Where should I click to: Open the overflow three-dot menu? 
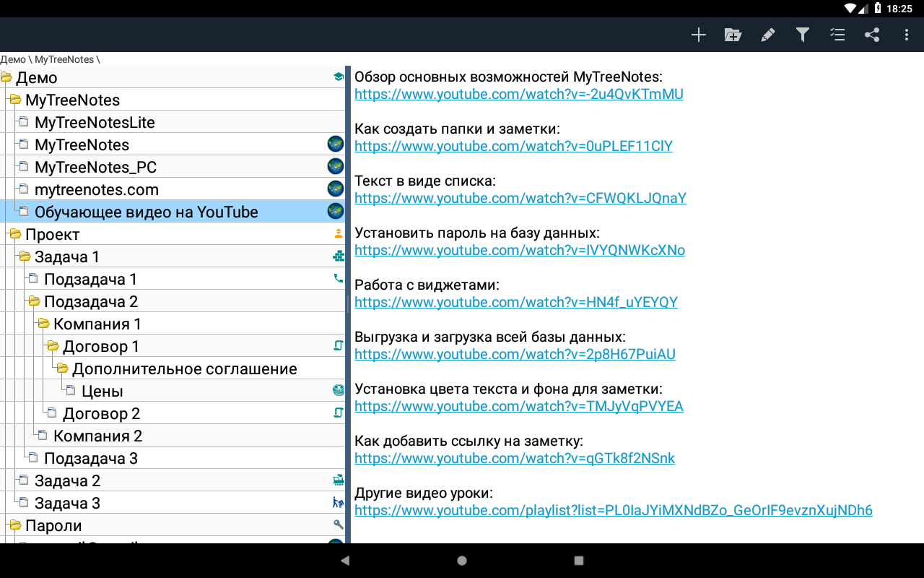906,34
